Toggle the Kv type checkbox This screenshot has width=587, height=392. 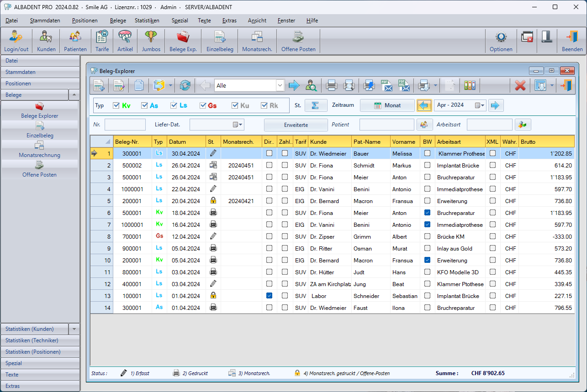click(116, 105)
